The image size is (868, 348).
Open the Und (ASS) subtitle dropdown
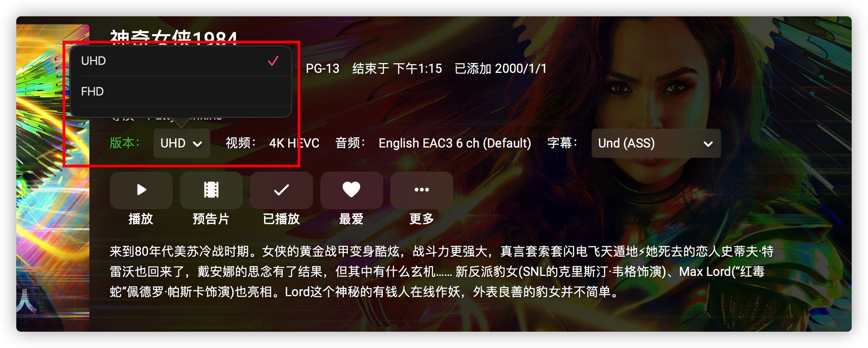pos(656,143)
